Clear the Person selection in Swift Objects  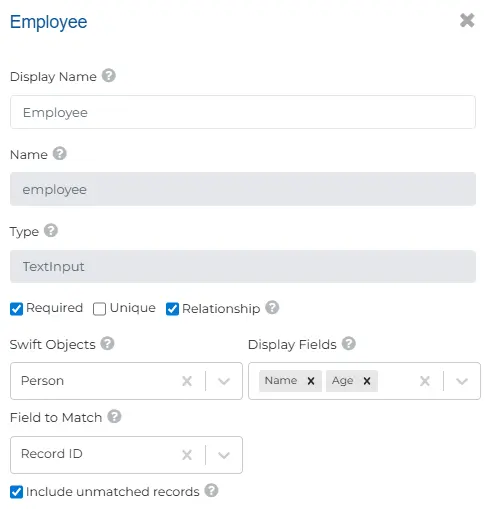coord(187,381)
